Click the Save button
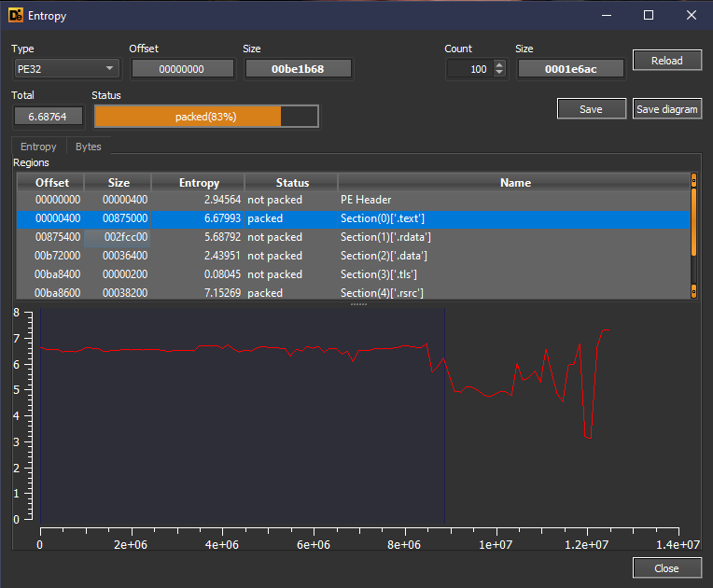This screenshot has width=713, height=588. coord(591,109)
